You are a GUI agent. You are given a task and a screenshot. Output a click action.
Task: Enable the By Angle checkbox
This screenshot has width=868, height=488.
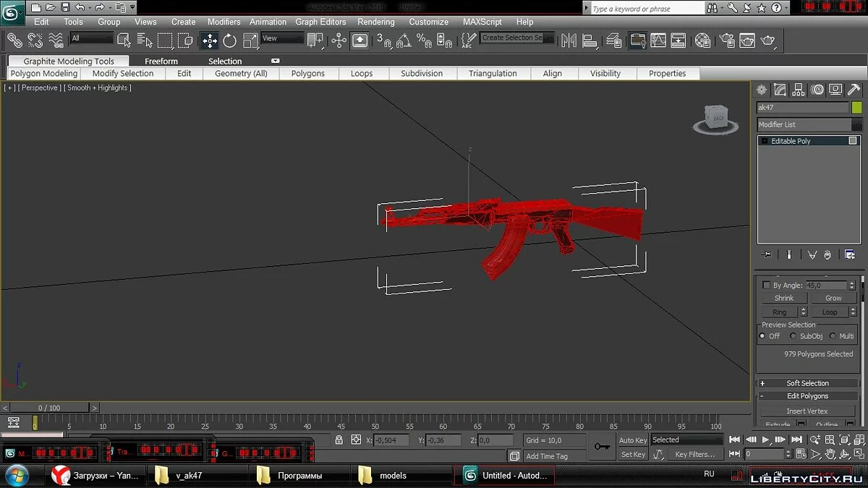(x=767, y=286)
